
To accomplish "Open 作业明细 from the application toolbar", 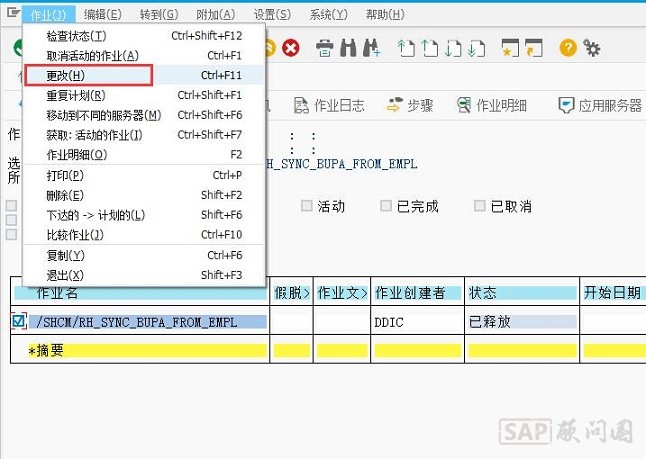I will point(491,105).
